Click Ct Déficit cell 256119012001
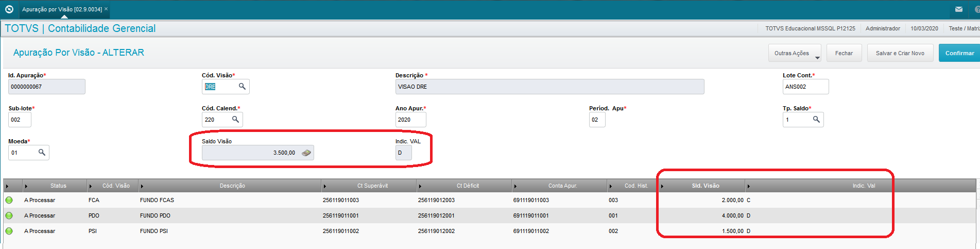Image resolution: width=980 pixels, height=249 pixels. pos(436,215)
